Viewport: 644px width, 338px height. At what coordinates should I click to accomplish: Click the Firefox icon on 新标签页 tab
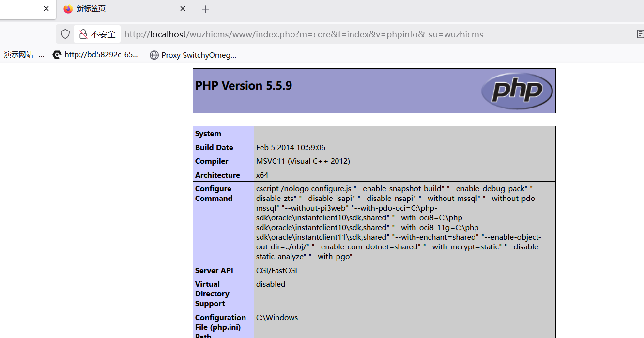[68, 9]
